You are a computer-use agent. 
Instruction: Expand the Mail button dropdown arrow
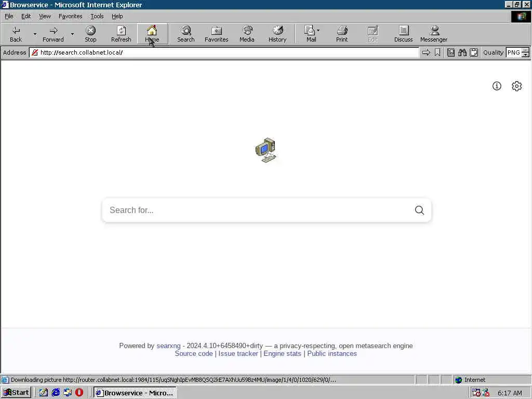pos(318,31)
